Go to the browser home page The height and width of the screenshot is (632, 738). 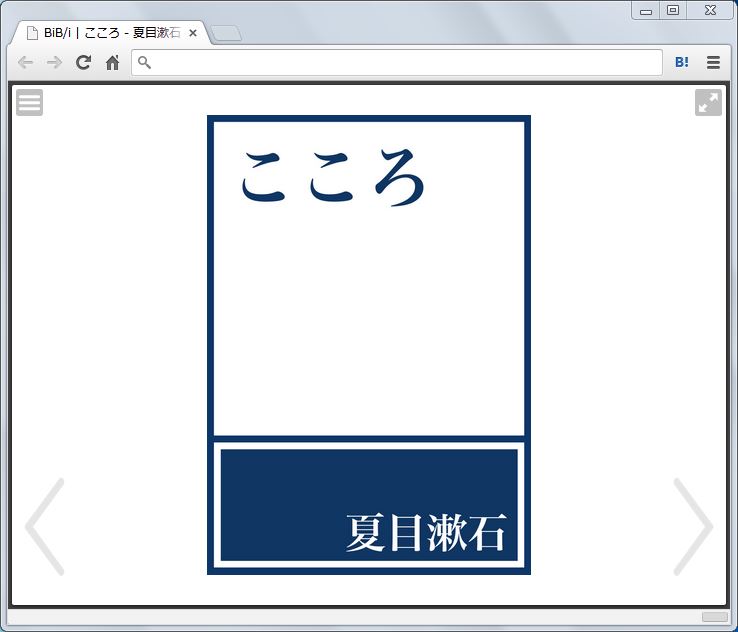[x=112, y=62]
